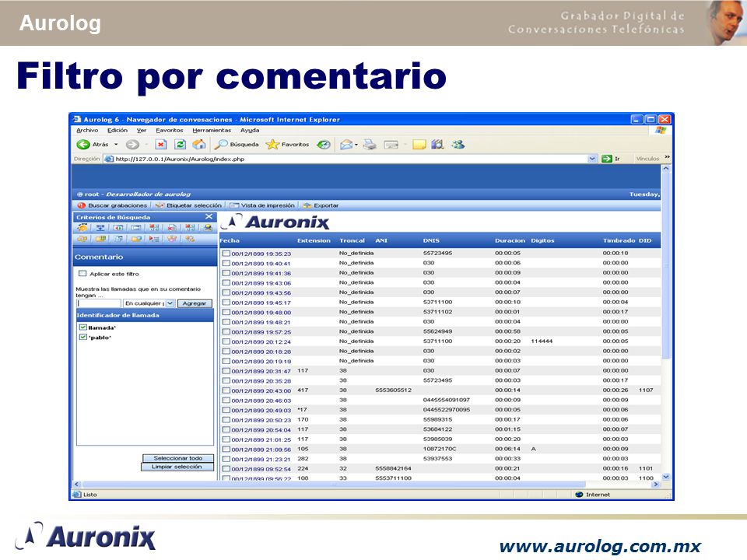Select the orange clock filter icon

(x=82, y=228)
